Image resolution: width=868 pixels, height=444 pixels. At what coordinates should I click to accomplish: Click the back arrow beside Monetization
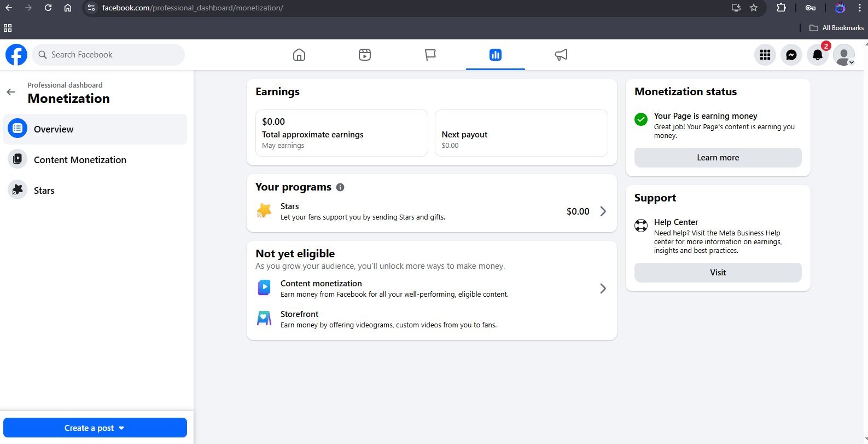(11, 92)
